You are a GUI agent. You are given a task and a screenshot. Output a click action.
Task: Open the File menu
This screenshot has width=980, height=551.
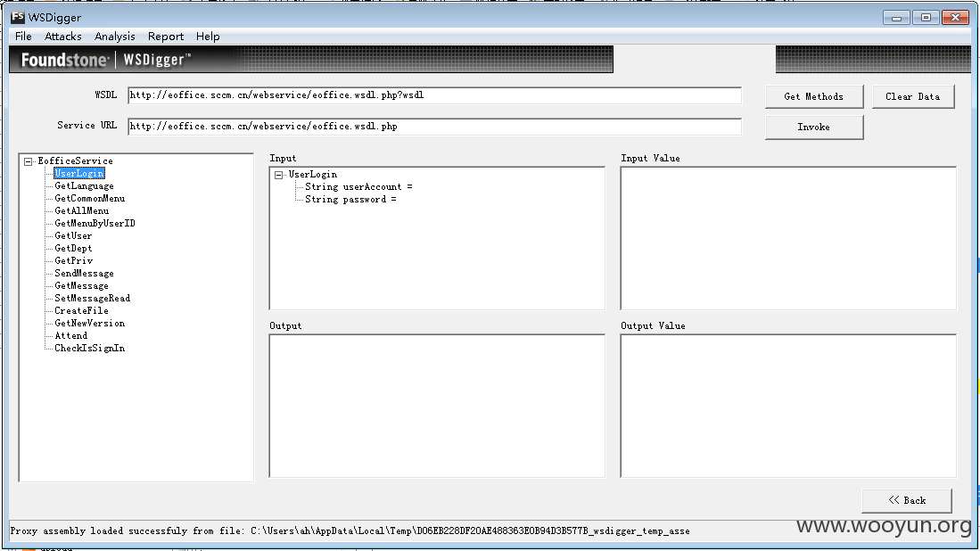(23, 37)
